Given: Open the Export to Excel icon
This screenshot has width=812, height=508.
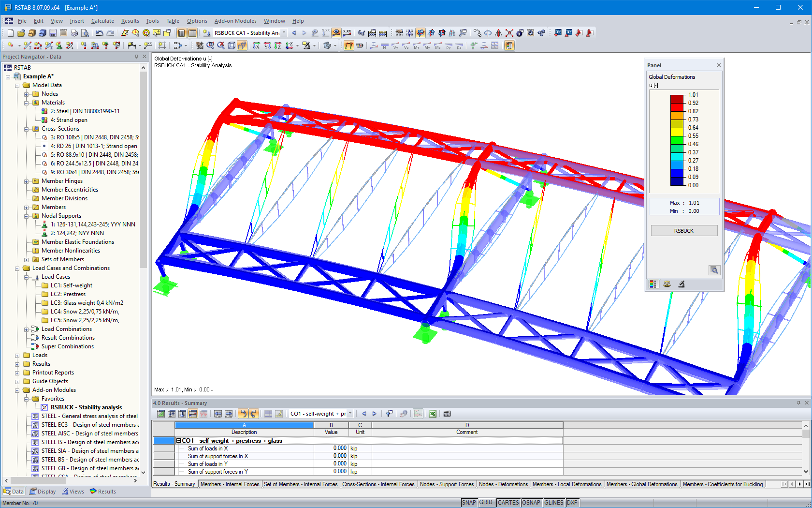Looking at the screenshot, I should point(432,414).
